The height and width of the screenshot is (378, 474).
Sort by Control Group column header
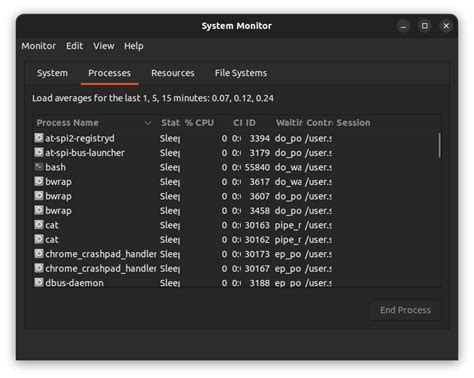coord(319,123)
